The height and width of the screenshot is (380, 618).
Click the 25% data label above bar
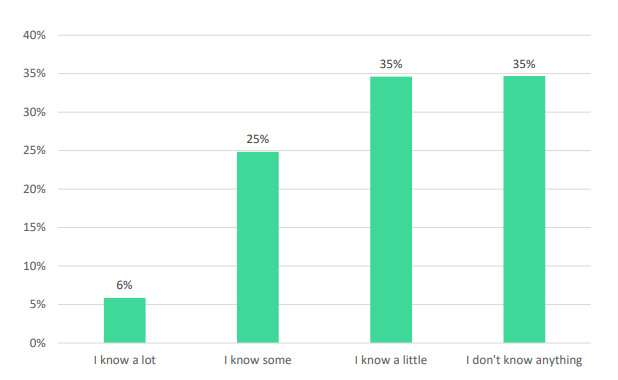[x=258, y=139]
